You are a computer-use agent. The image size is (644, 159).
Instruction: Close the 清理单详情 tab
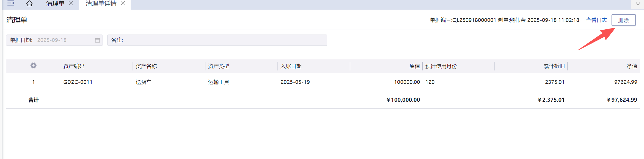pyautogui.click(x=123, y=3)
